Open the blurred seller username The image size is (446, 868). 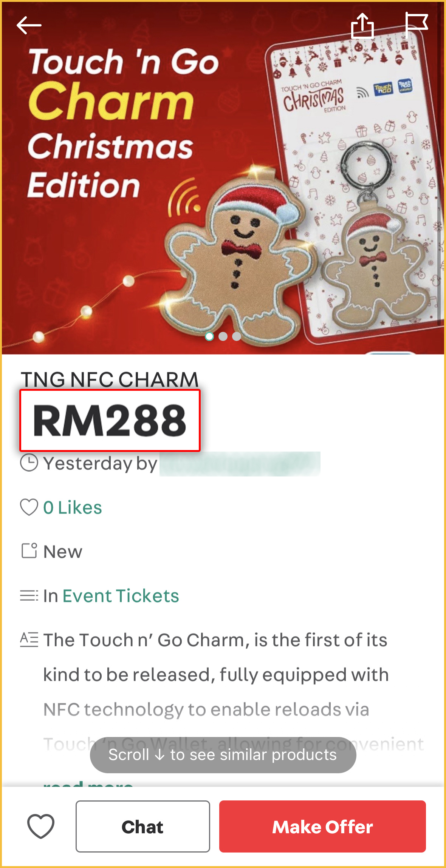pos(240,464)
